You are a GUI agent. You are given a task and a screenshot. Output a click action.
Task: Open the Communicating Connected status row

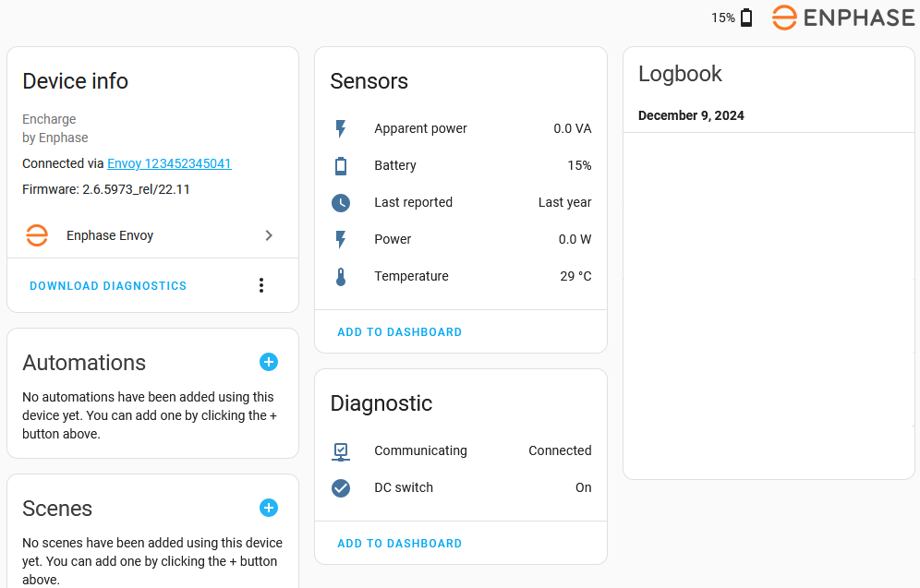click(x=461, y=450)
